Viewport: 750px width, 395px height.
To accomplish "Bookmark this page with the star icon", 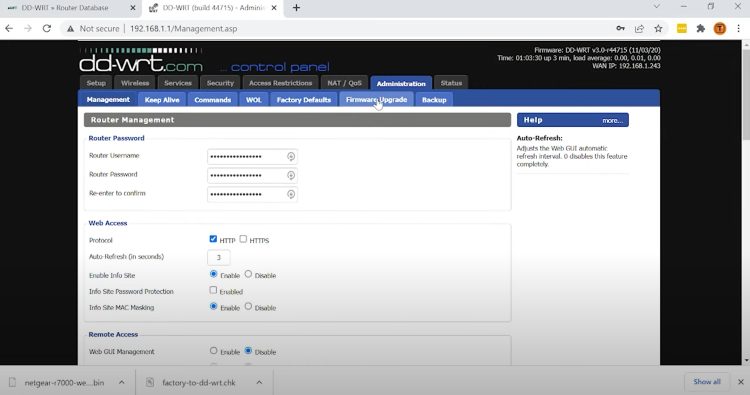I will point(658,29).
